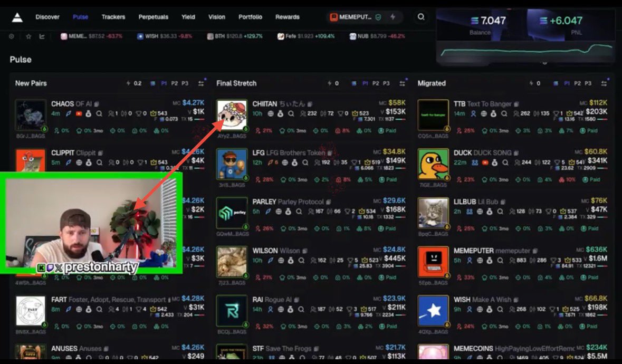The image size is (622, 364).
Task: Click the globe icon on LFG row
Action: 285,162
